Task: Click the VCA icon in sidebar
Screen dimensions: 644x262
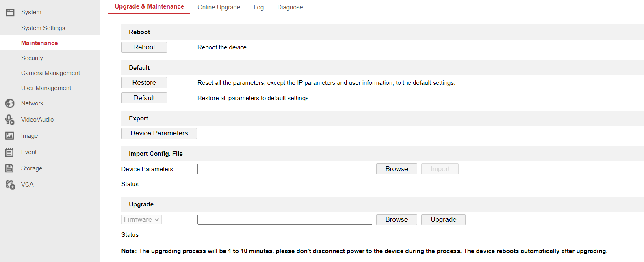Action: click(10, 185)
